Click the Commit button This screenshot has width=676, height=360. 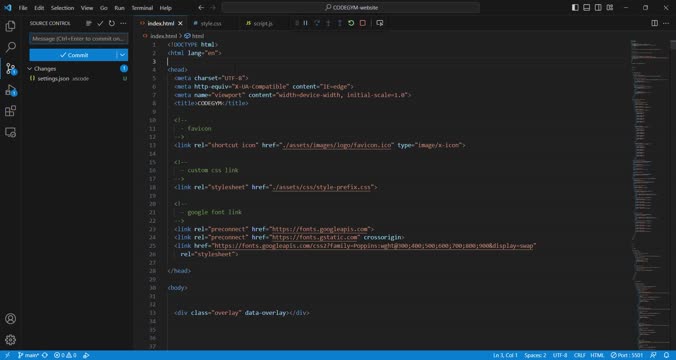click(74, 55)
